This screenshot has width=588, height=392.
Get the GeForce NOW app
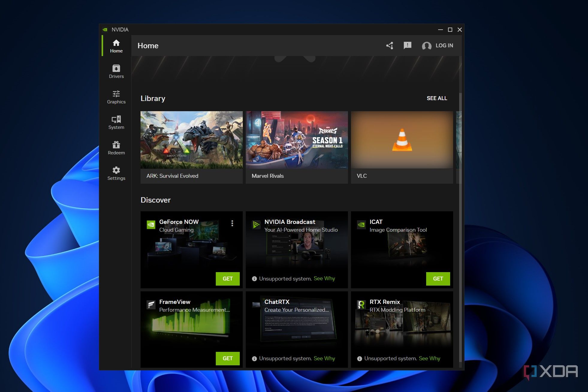coord(227,279)
